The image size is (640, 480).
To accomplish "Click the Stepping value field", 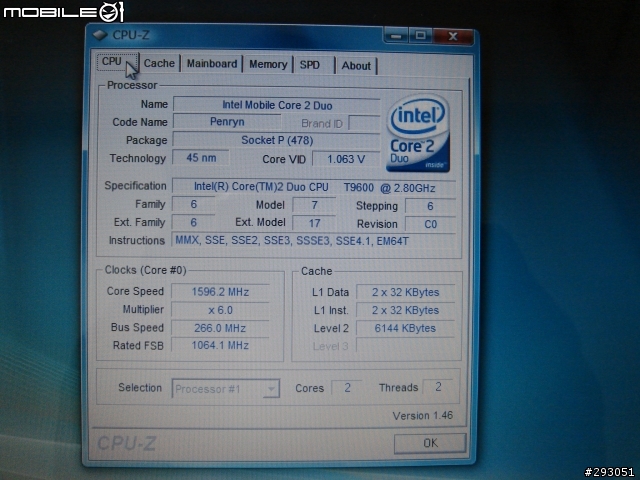I will click(x=430, y=206).
